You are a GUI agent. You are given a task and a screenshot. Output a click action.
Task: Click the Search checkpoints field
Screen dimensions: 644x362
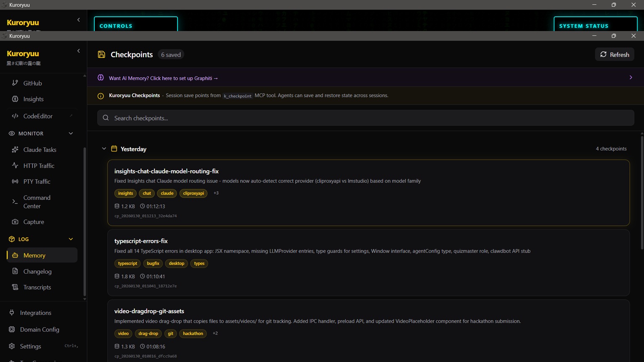[x=365, y=118]
